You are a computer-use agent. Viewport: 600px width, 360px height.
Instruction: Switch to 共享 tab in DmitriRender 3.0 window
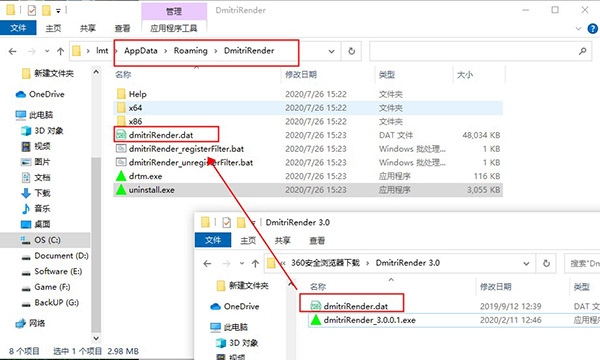(282, 240)
